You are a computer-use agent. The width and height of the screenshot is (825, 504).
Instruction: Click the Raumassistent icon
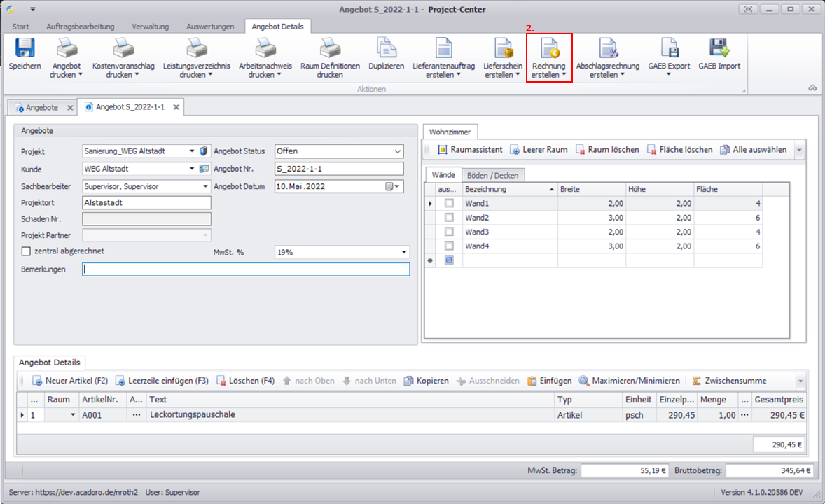point(443,150)
